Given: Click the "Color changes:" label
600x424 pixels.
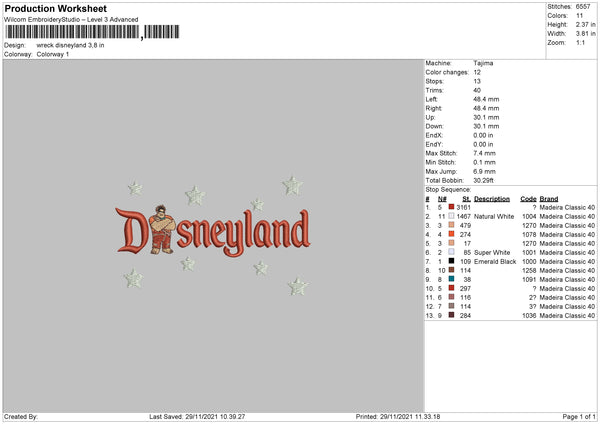Looking at the screenshot, I should (447, 72).
